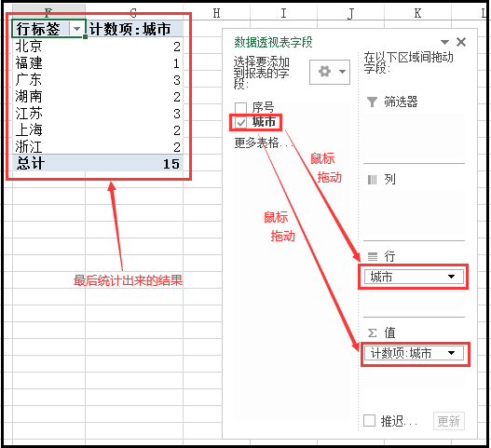The width and height of the screenshot is (491, 448).
Task: Click the 广东 row label
Action: [29, 80]
